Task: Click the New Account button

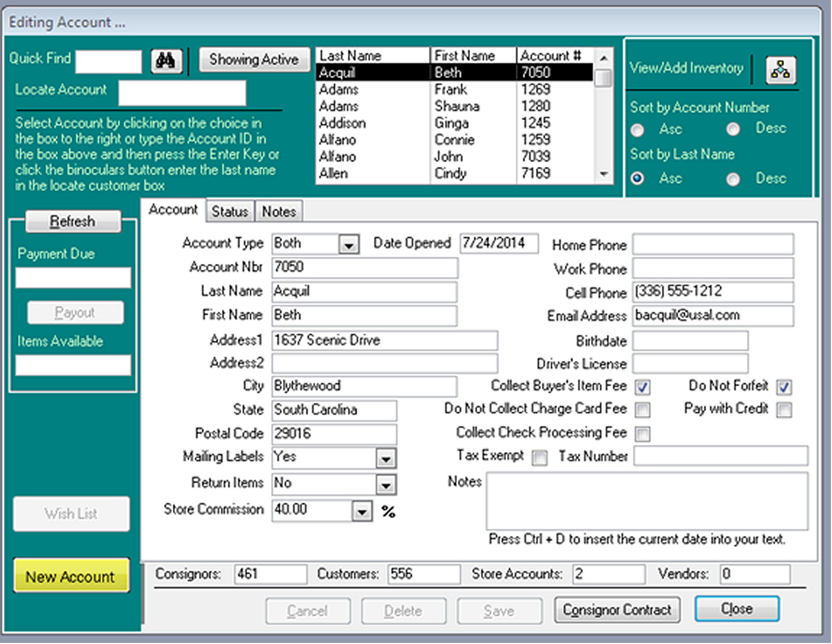Action: click(x=71, y=576)
